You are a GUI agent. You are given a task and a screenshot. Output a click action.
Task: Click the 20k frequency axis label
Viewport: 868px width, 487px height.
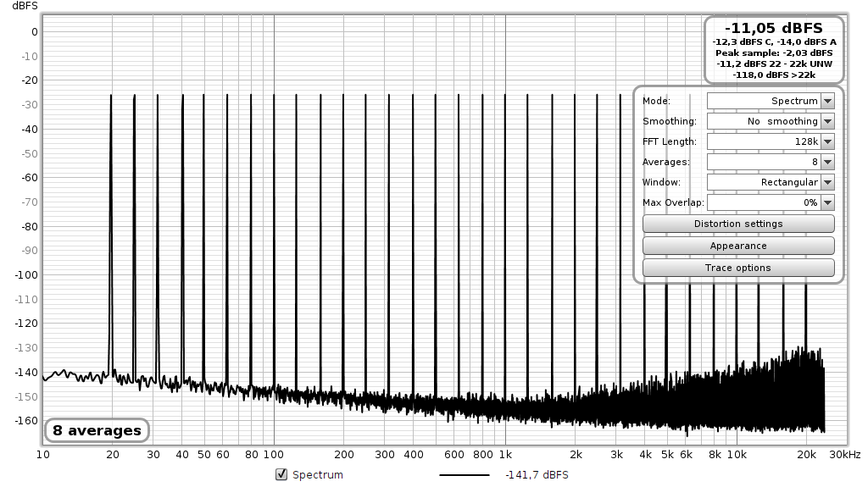tap(807, 455)
